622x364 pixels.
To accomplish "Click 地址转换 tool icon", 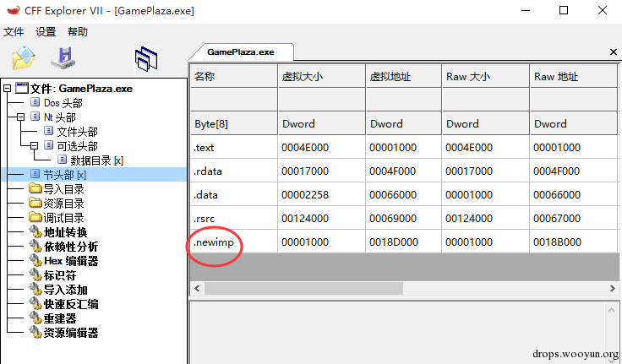I will 35,231.
